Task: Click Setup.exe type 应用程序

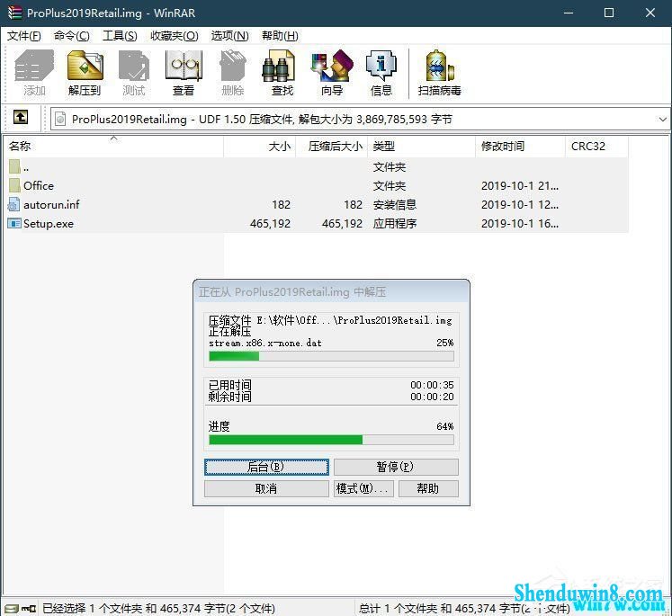Action: click(395, 223)
